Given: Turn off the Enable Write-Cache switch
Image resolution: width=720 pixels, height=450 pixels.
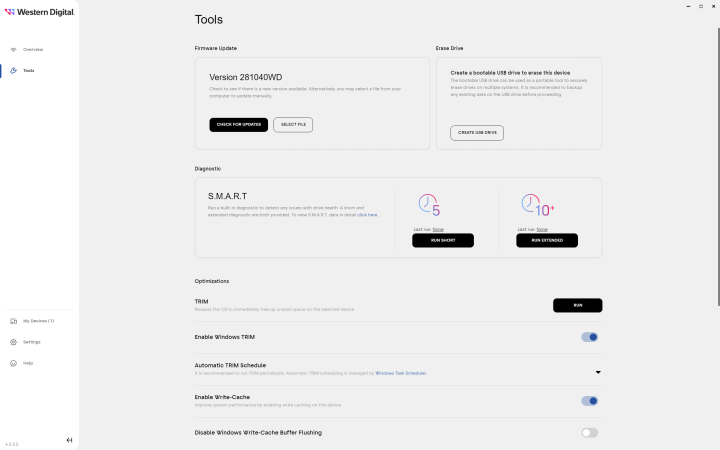Looking at the screenshot, I should [589, 401].
